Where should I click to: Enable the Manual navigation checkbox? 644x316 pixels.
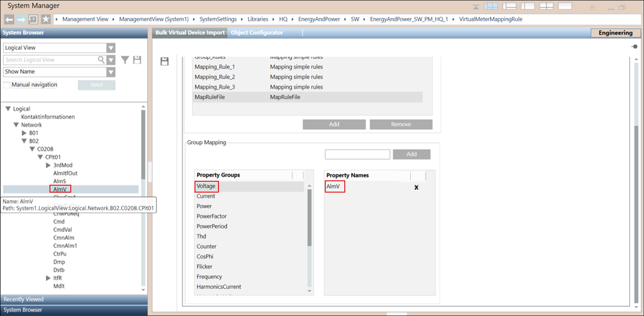pos(7,85)
